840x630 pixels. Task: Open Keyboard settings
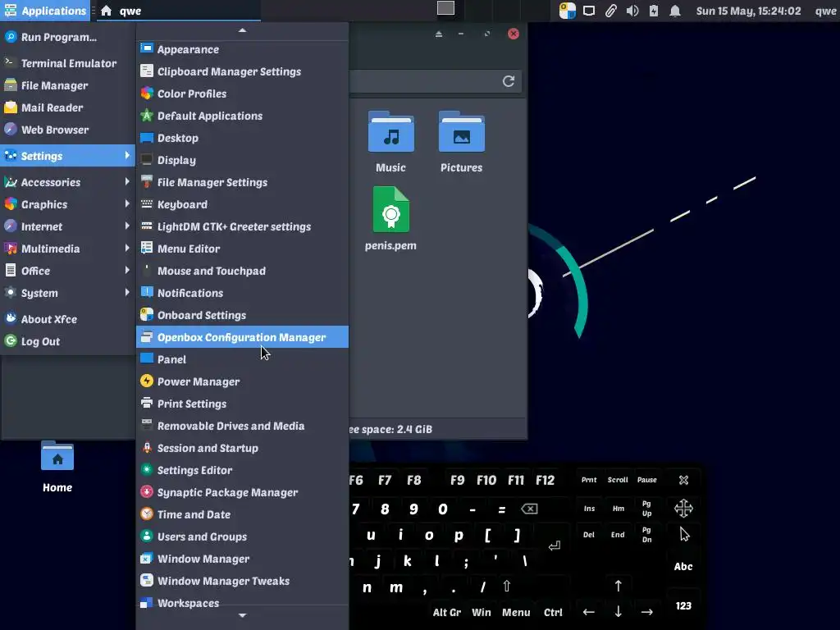pos(242,204)
